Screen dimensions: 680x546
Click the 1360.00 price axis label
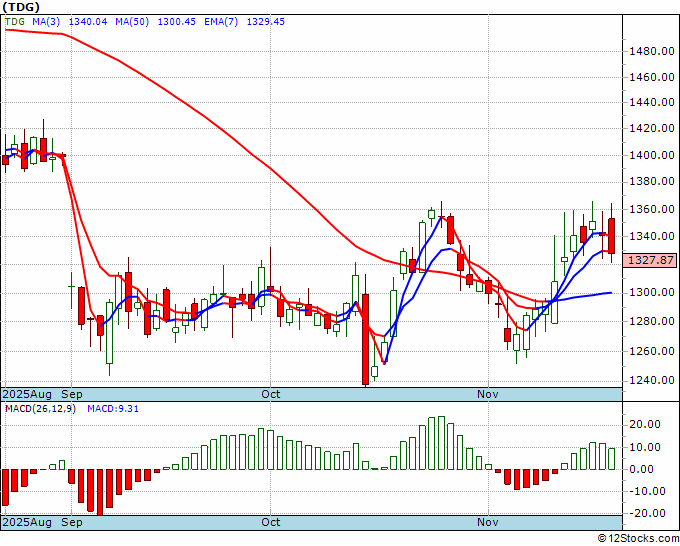pyautogui.click(x=652, y=209)
